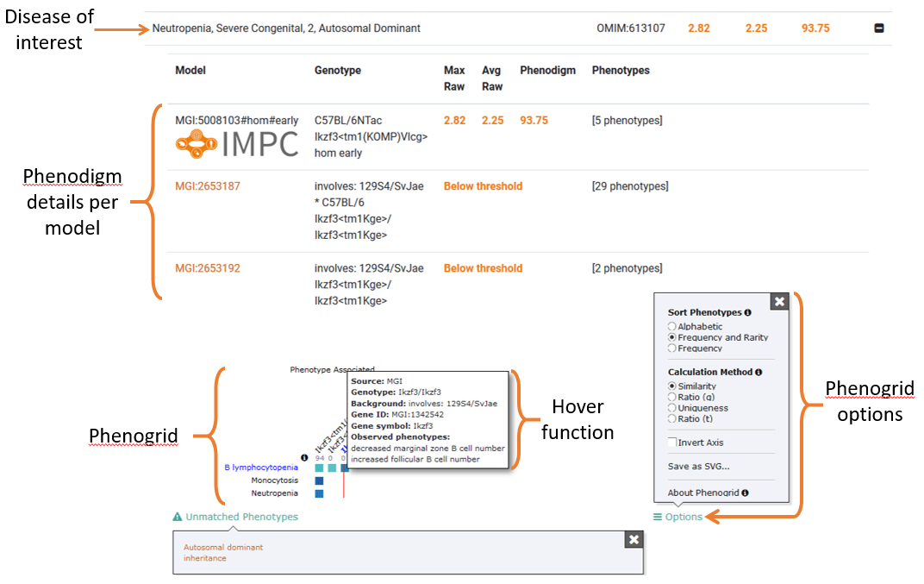
Task: Click the Phenotypes column header
Action: coord(621,70)
